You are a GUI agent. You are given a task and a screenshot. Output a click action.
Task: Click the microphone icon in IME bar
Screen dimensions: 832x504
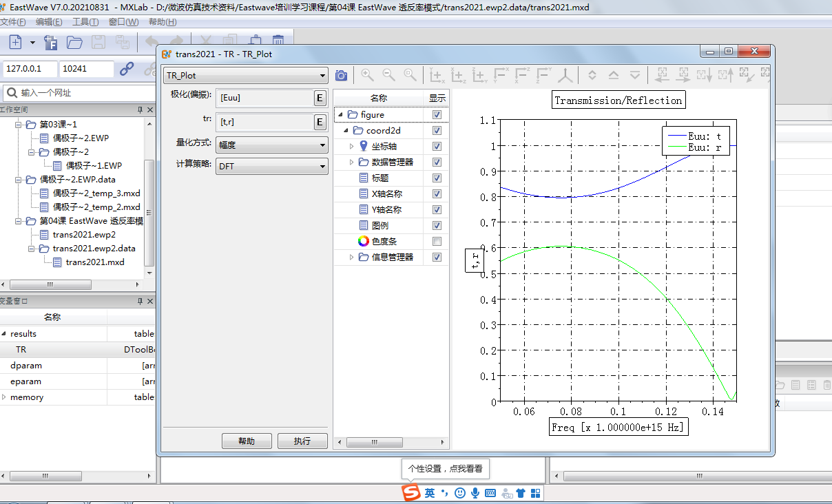(475, 493)
